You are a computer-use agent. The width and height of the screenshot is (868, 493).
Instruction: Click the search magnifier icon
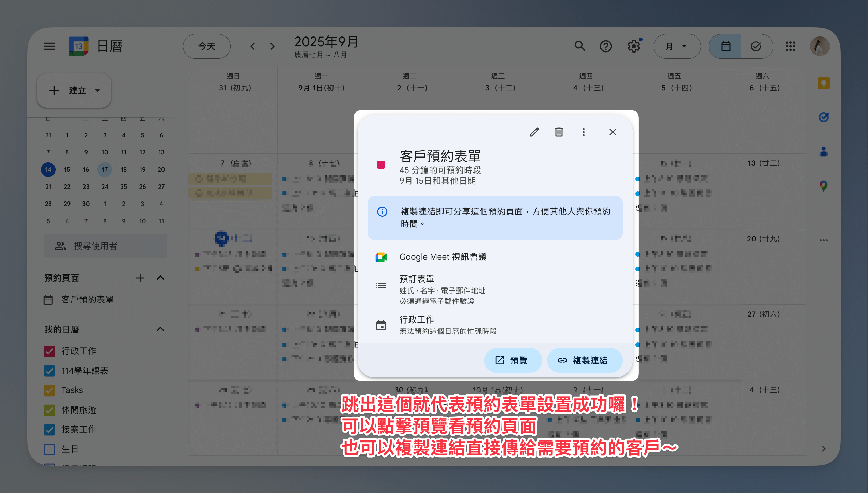[x=580, y=46]
